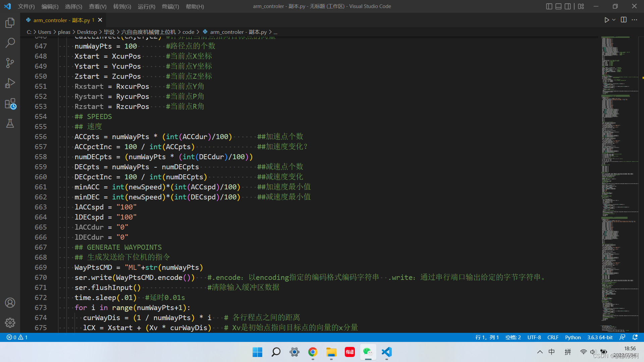Toggle primary side bar layout button

point(549,6)
